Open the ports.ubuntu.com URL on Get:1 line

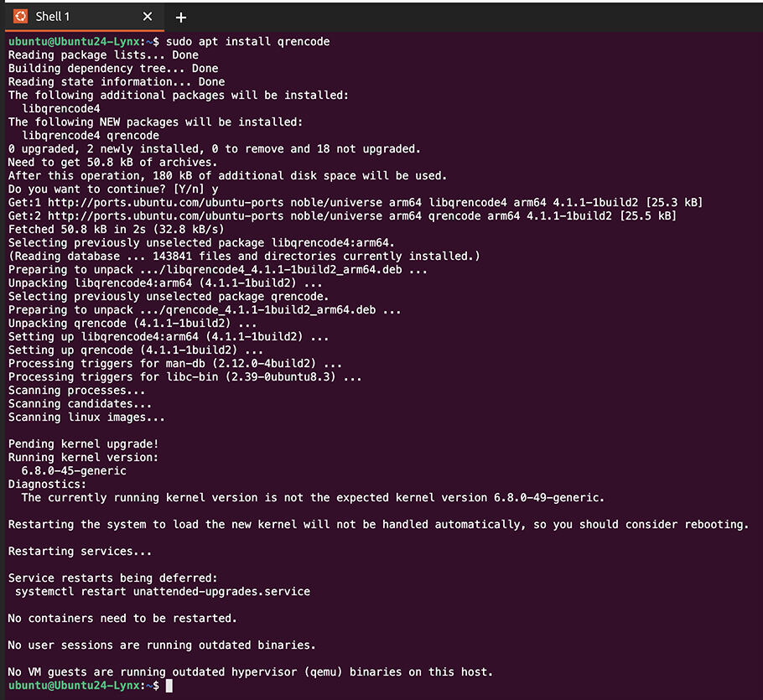(165, 202)
